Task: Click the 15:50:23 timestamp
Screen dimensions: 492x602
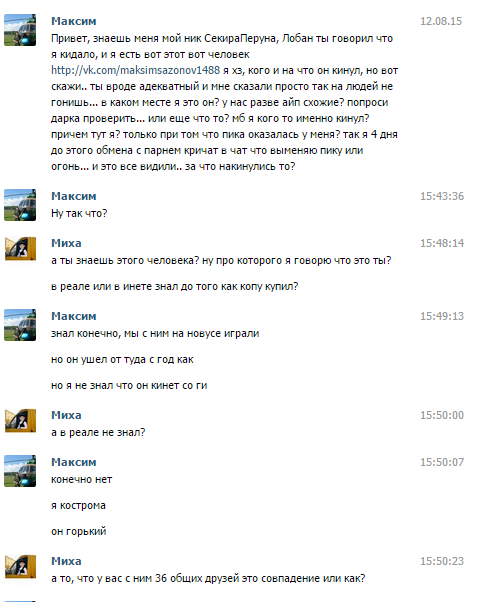Action: tap(442, 561)
